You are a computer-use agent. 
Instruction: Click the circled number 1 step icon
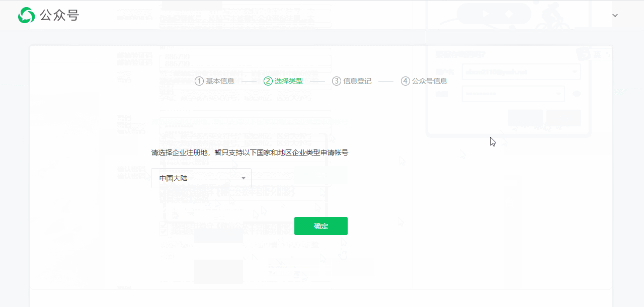[x=199, y=81]
